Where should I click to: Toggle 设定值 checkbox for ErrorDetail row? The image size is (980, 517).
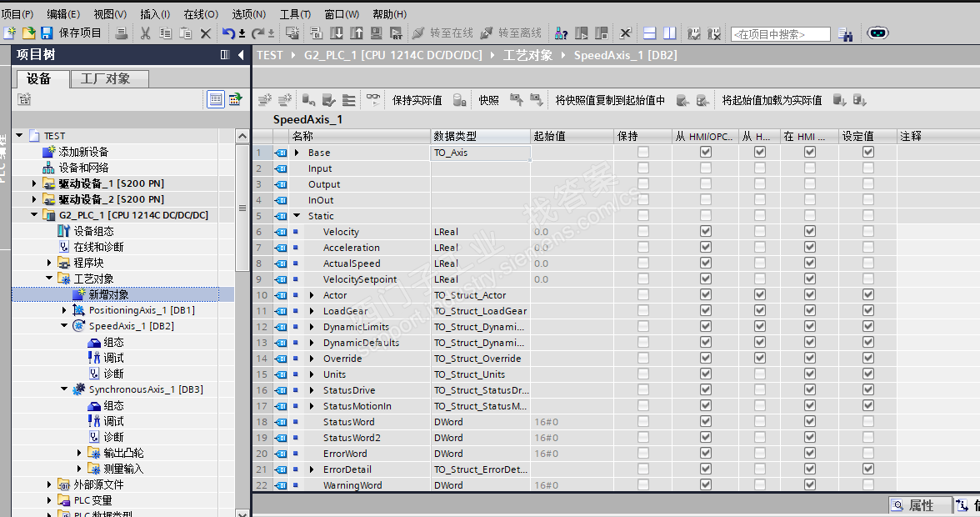pyautogui.click(x=868, y=469)
